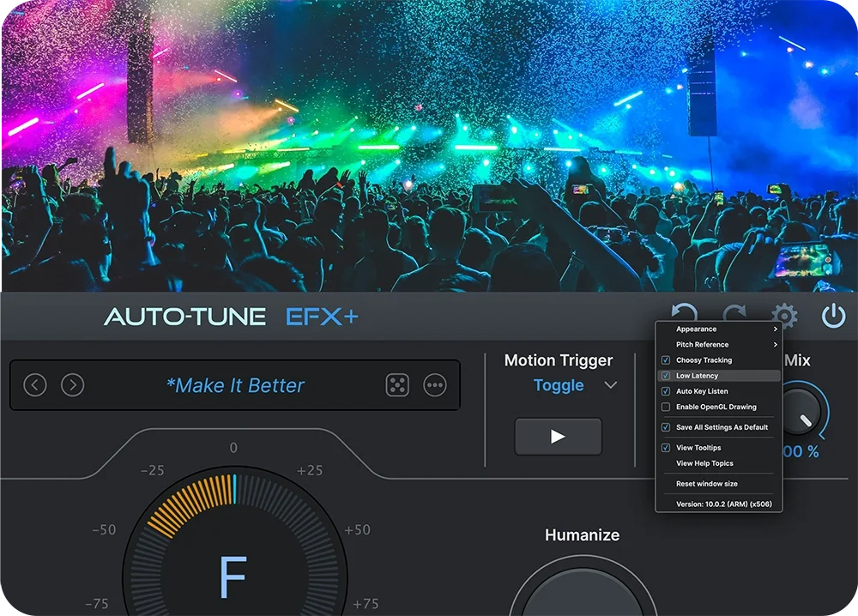This screenshot has height=616, width=858.
Task: Expand the Appearance submenu
Action: pyautogui.click(x=719, y=329)
